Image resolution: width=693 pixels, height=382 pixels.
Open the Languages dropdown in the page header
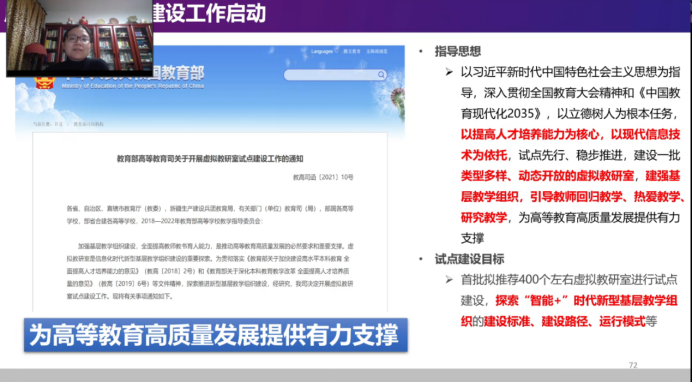point(324,51)
